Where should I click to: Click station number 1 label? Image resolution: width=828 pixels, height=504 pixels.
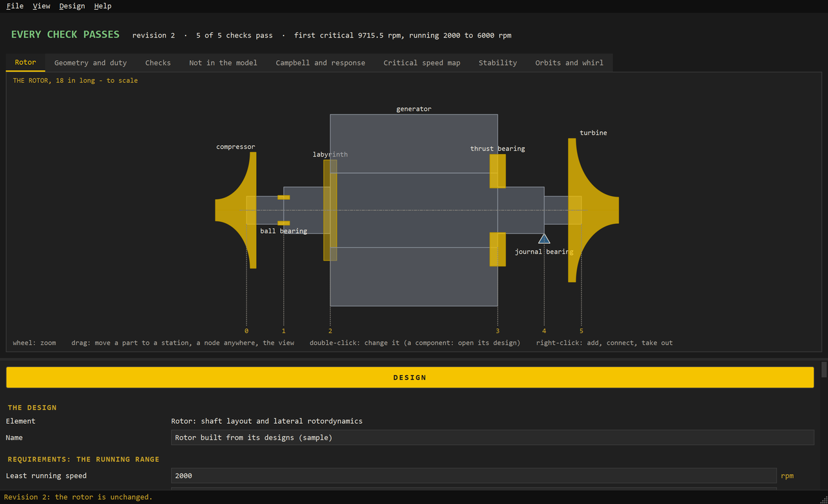283,331
